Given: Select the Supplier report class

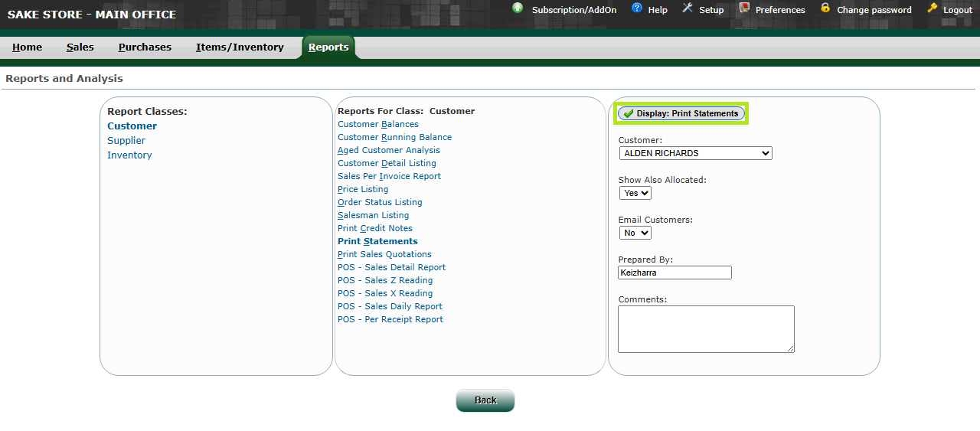Looking at the screenshot, I should point(126,141).
